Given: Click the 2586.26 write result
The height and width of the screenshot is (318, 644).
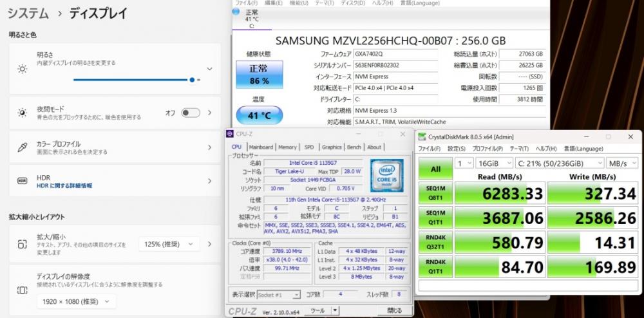Looking at the screenshot, I should pyautogui.click(x=592, y=218).
